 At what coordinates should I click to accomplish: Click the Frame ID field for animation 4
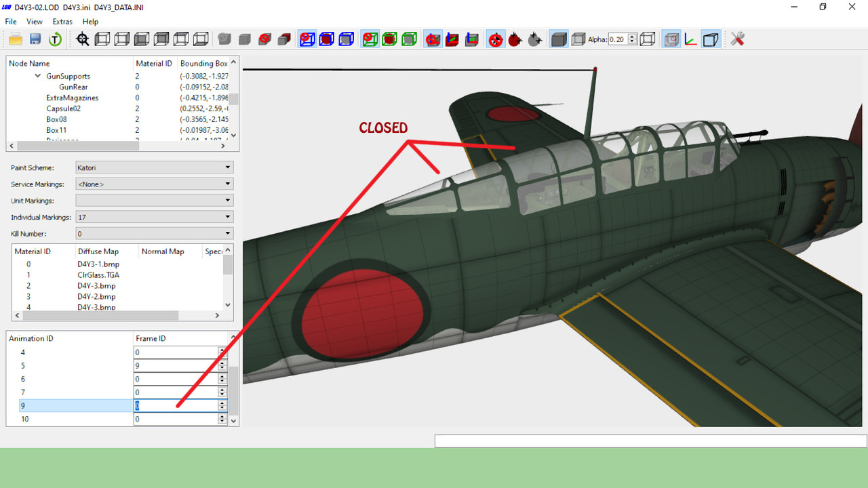(176, 352)
